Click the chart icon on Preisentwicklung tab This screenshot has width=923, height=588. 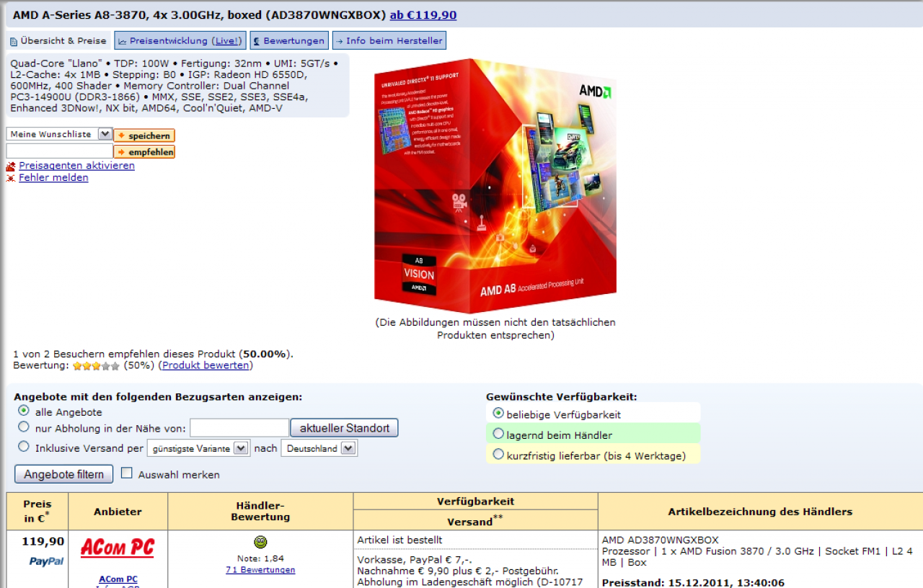(123, 41)
